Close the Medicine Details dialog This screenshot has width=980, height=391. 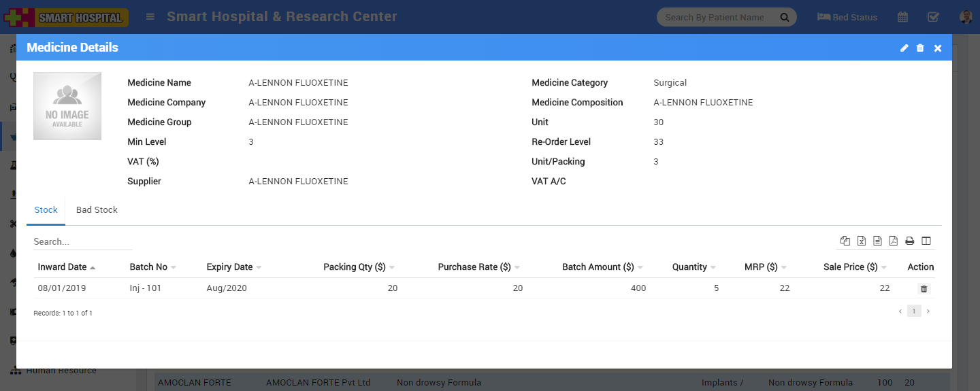pos(938,48)
